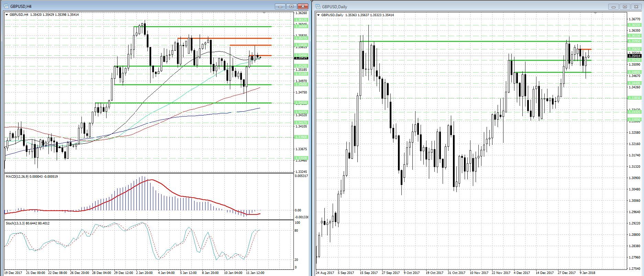
Task: Click the current price tag 1.35414 on Daily chart
Action: (x=634, y=56)
